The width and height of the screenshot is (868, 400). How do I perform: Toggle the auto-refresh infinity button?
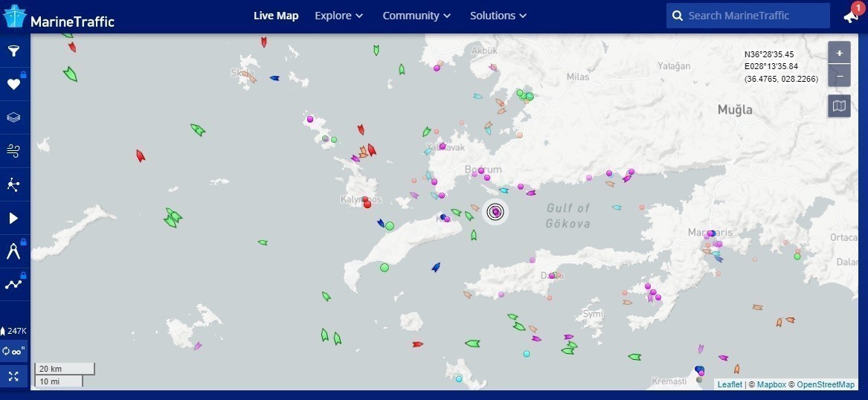(14, 351)
